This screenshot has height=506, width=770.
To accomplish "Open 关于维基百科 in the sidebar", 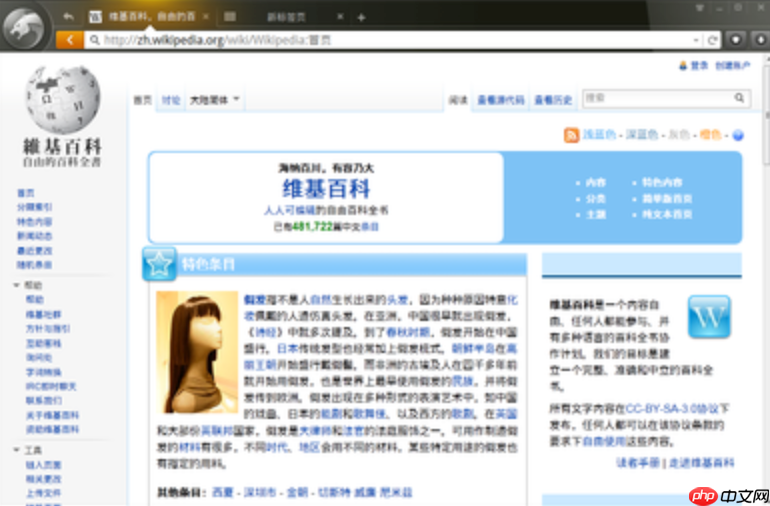I will (x=52, y=415).
